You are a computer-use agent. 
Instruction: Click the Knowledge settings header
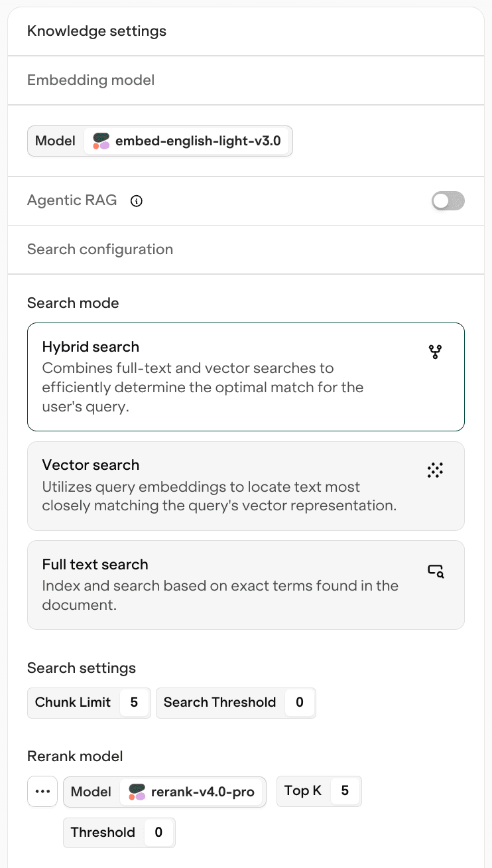pyautogui.click(x=97, y=31)
